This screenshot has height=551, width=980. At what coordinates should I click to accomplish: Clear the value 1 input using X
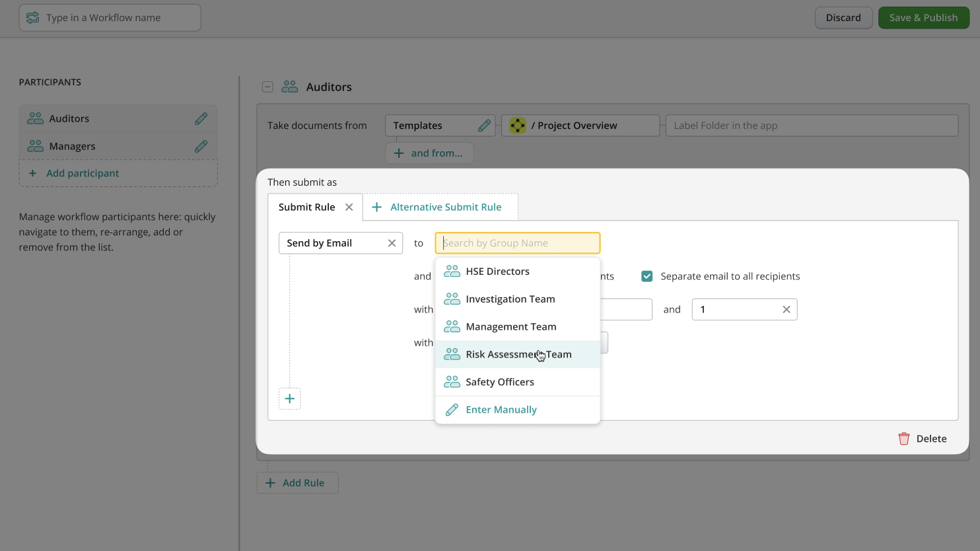pyautogui.click(x=786, y=310)
